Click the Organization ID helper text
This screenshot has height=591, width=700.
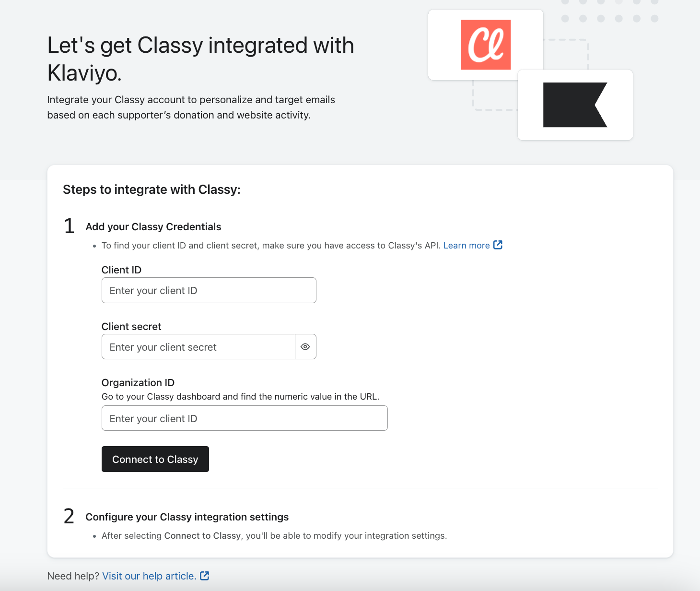point(240,397)
